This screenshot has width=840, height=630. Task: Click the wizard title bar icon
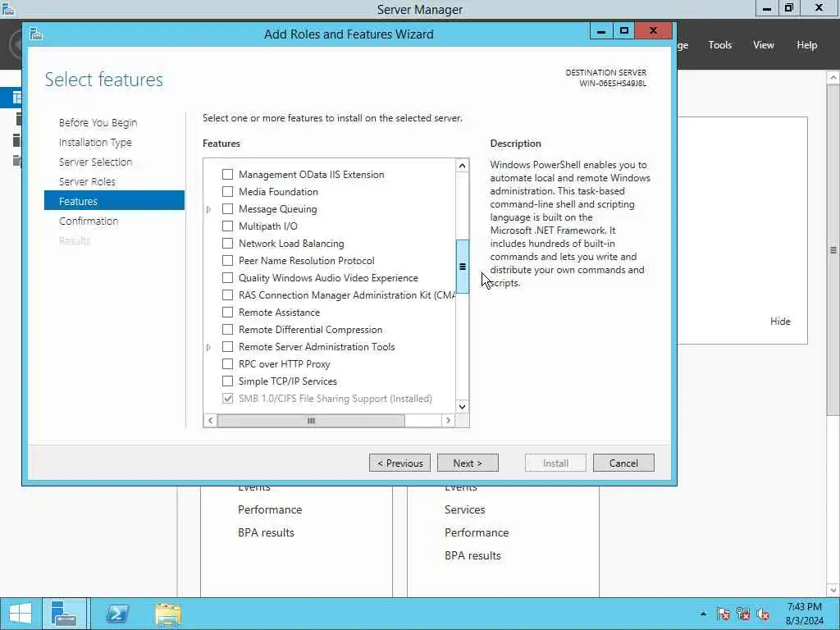(x=36, y=34)
